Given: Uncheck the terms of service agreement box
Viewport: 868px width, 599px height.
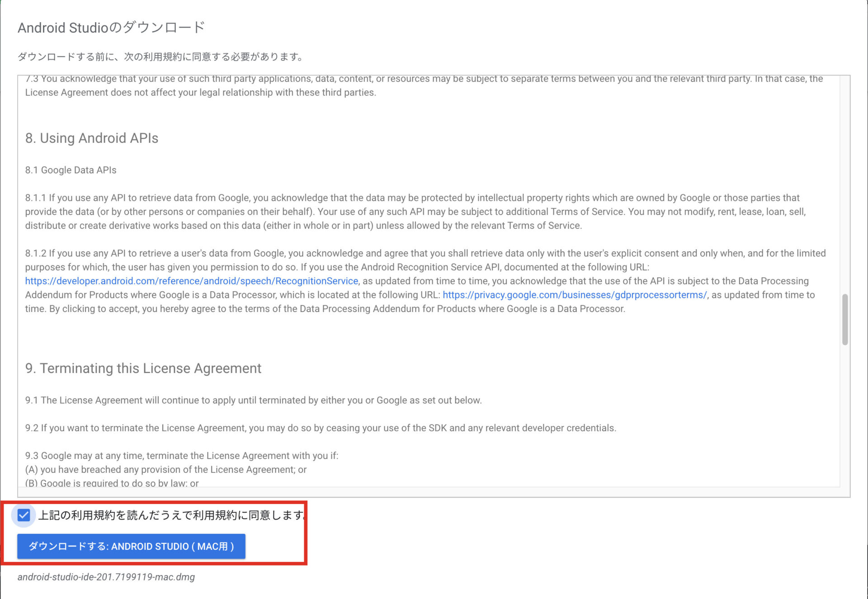Looking at the screenshot, I should coord(24,515).
